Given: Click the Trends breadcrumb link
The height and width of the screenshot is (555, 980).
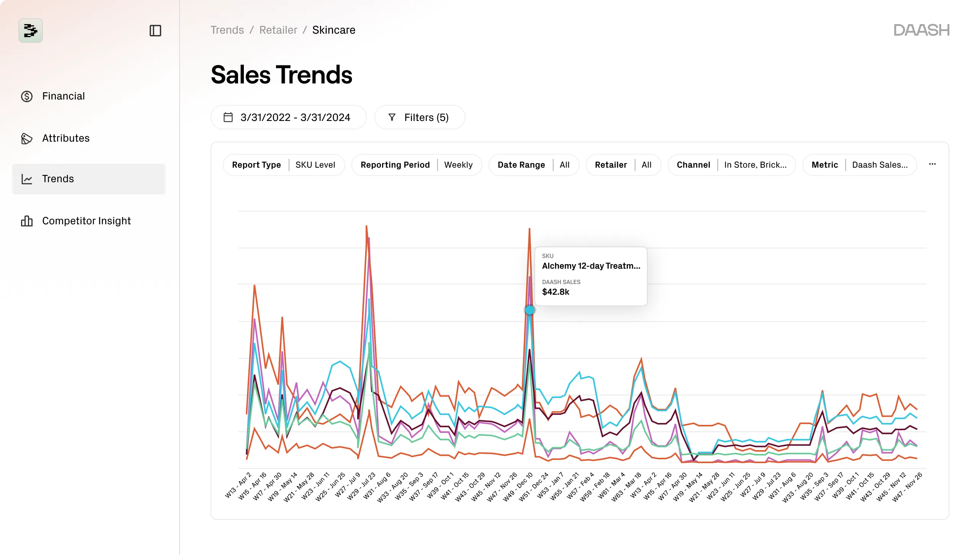Looking at the screenshot, I should (x=227, y=30).
